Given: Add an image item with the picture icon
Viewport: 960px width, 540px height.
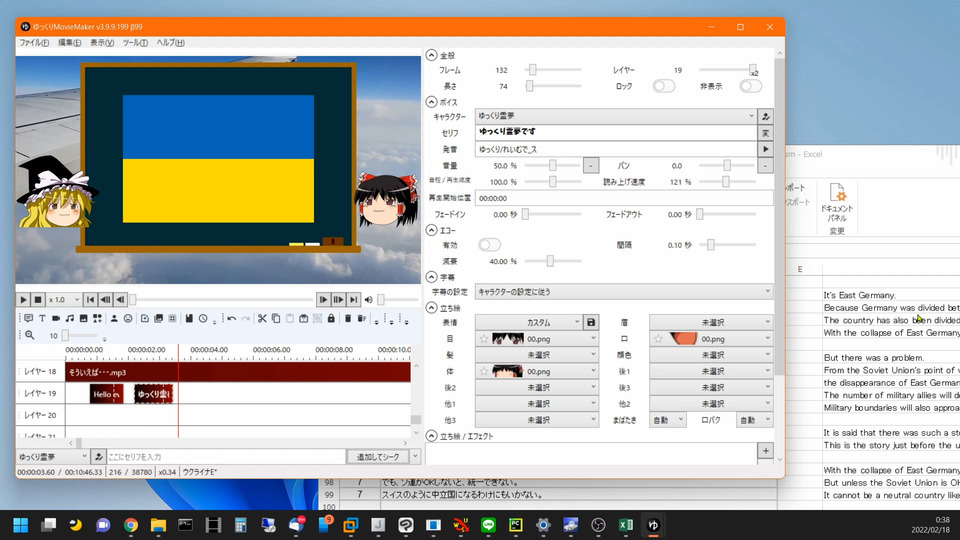Looking at the screenshot, I should click(x=83, y=318).
